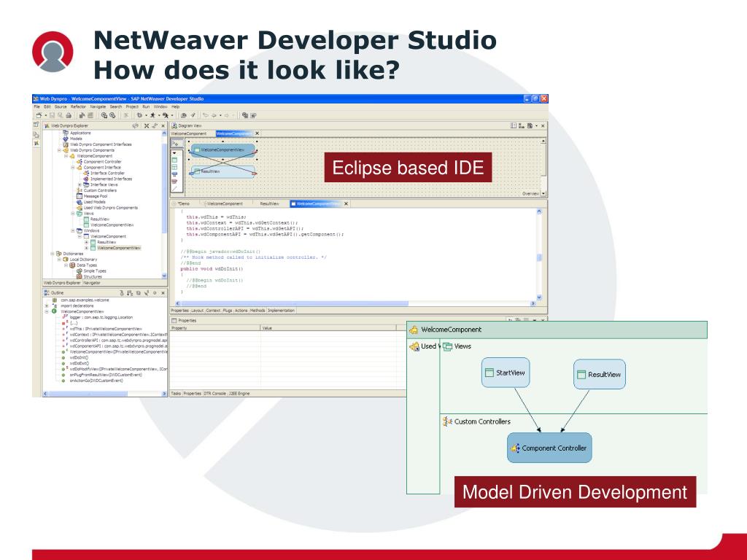Click the External Tools toolbar icon
This screenshot has width=747, height=560.
[166, 115]
